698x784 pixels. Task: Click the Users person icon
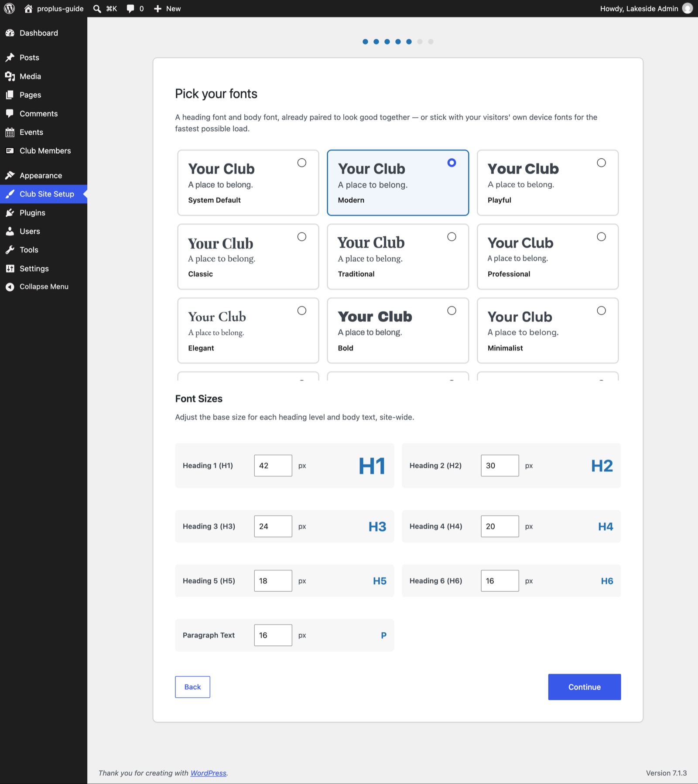10,231
